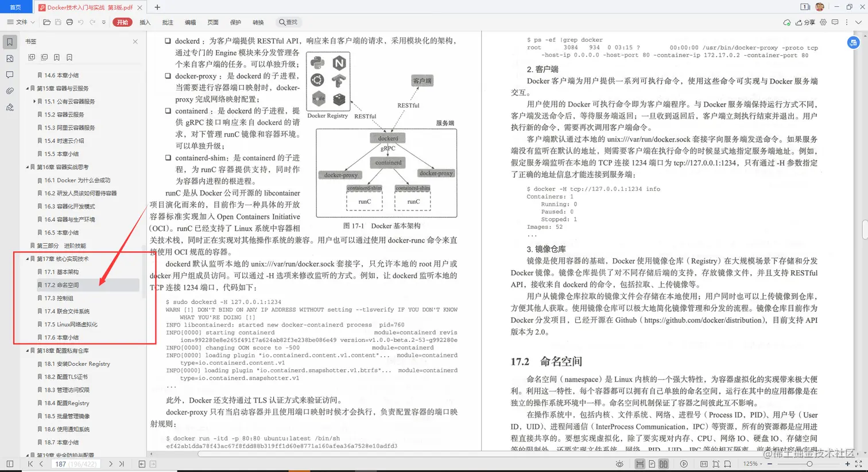Undo the last action
The height and width of the screenshot is (472, 868).
coord(82,22)
